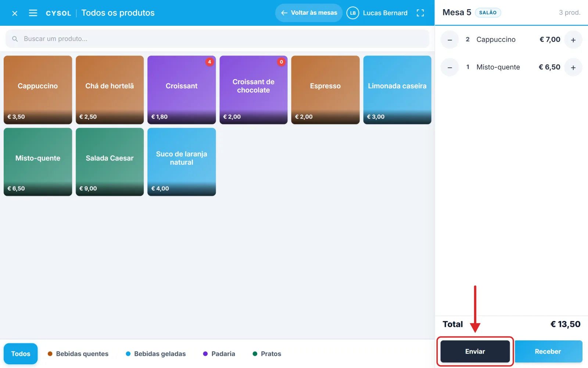Send the order with Enviar
Viewport: 588px width, 368px height.
475,351
